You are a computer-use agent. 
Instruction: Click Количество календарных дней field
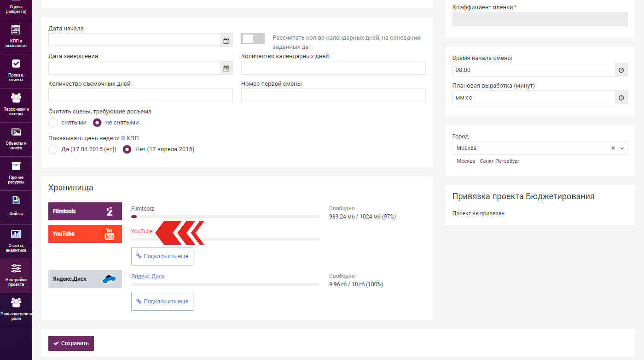pyautogui.click(x=333, y=68)
